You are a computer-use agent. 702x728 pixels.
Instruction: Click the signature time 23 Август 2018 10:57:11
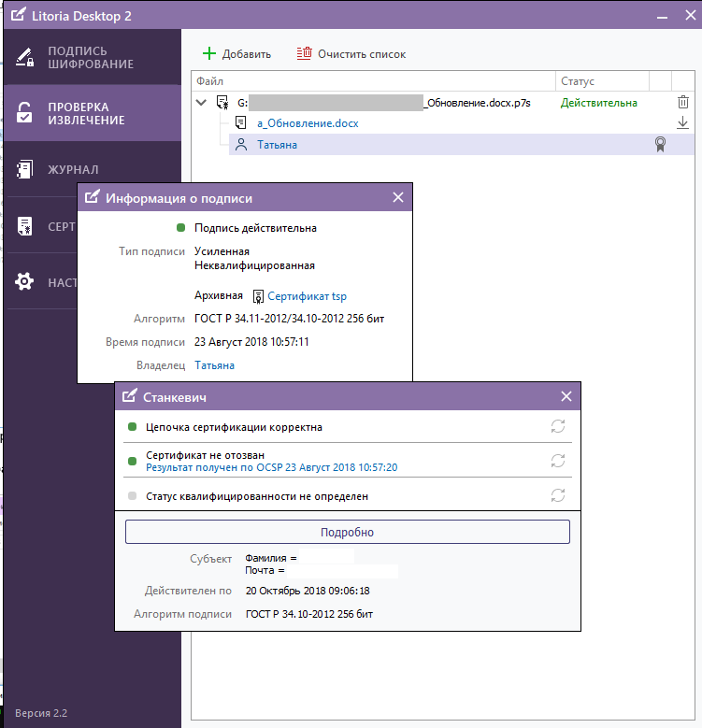click(x=251, y=342)
